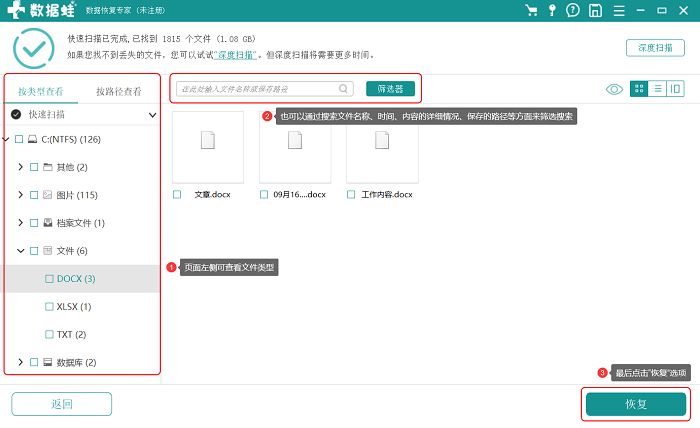This screenshot has width=700, height=428.
Task: Check the 档案文件 (1) checkbox
Action: coord(34,223)
